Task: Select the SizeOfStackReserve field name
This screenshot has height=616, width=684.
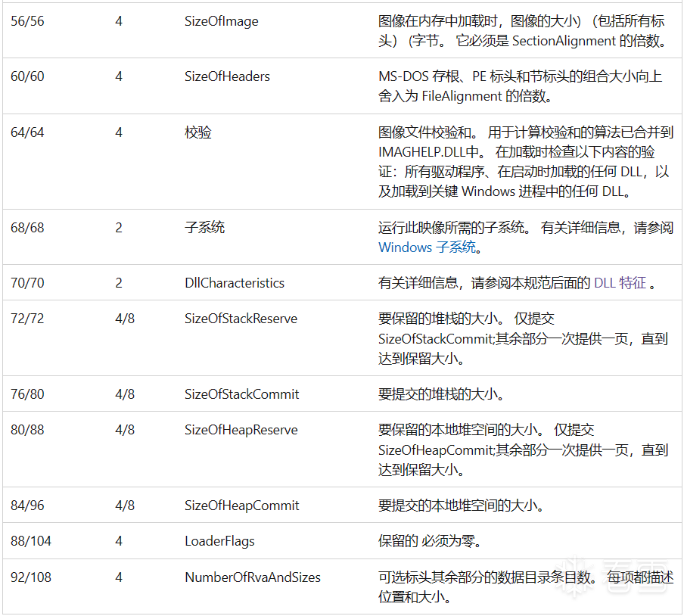Action: 241,319
